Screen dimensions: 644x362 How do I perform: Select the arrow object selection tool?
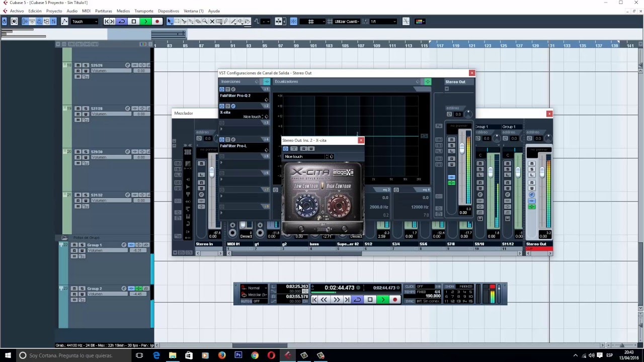(170, 21)
